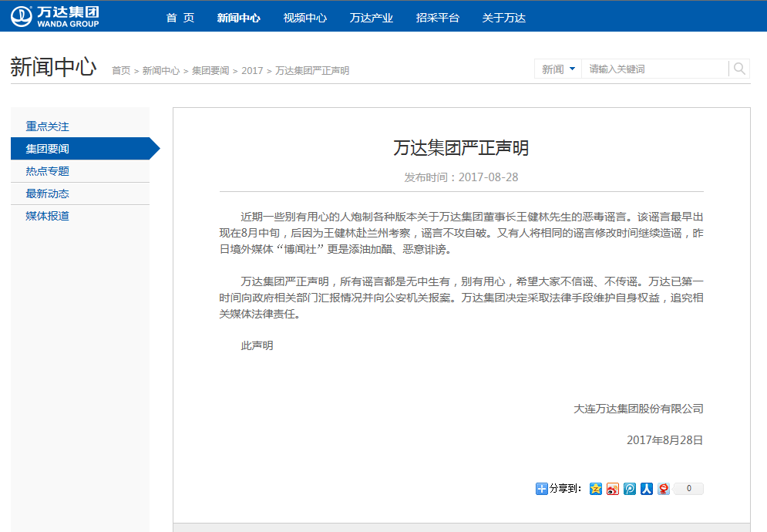Select 关于万达 in the navigation bar

coord(503,18)
